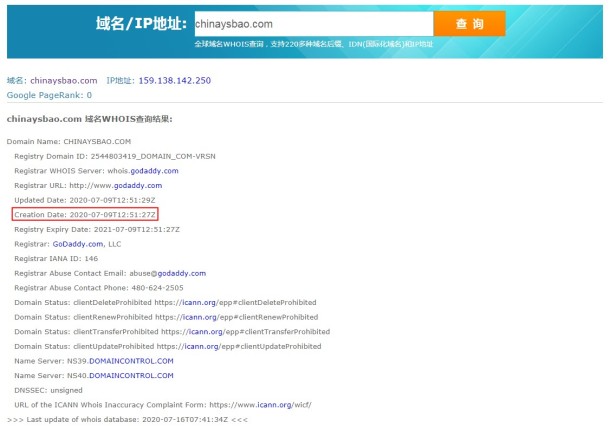Screen dimensions: 610x429
Task: Click the domain search input field
Action: click(310, 22)
